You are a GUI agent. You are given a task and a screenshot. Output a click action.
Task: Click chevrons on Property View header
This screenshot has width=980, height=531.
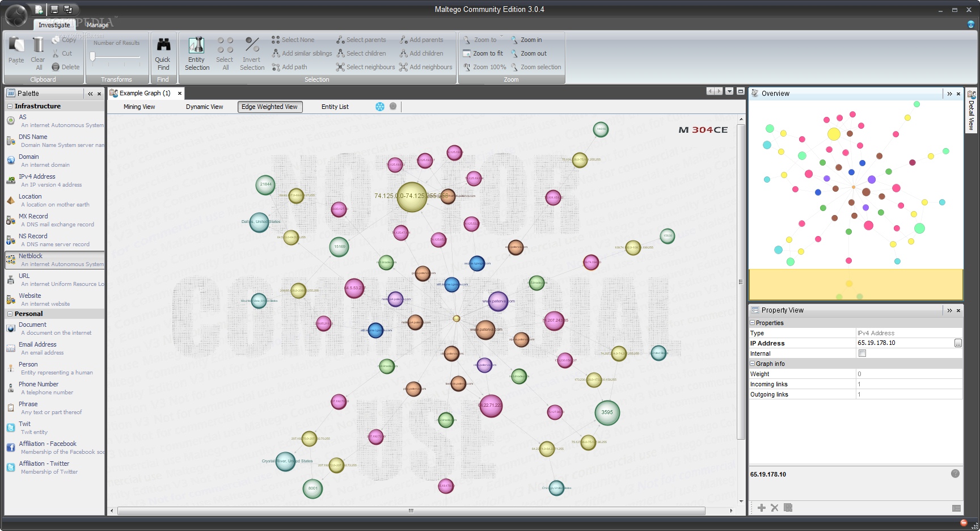point(949,310)
